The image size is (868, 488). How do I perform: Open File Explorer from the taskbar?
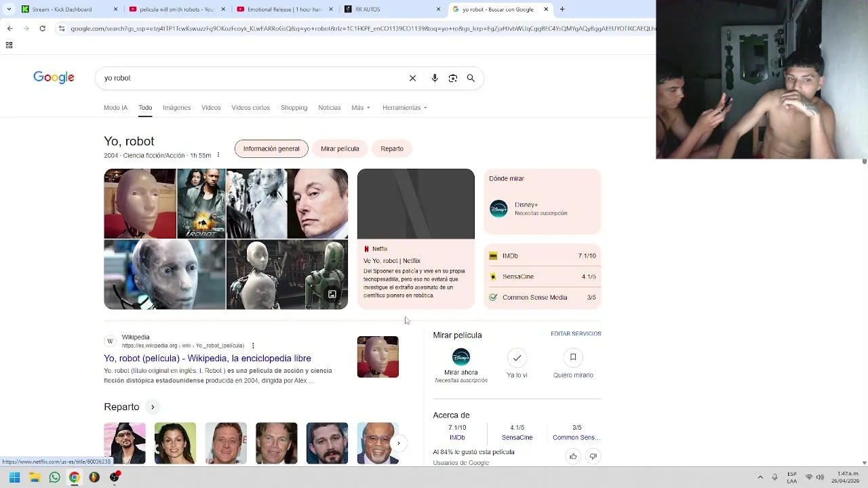(x=35, y=477)
